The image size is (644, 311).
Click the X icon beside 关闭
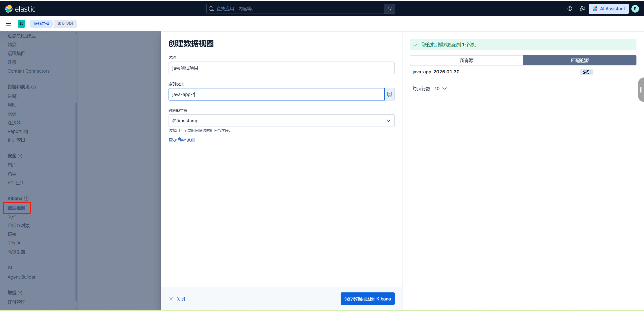click(171, 299)
